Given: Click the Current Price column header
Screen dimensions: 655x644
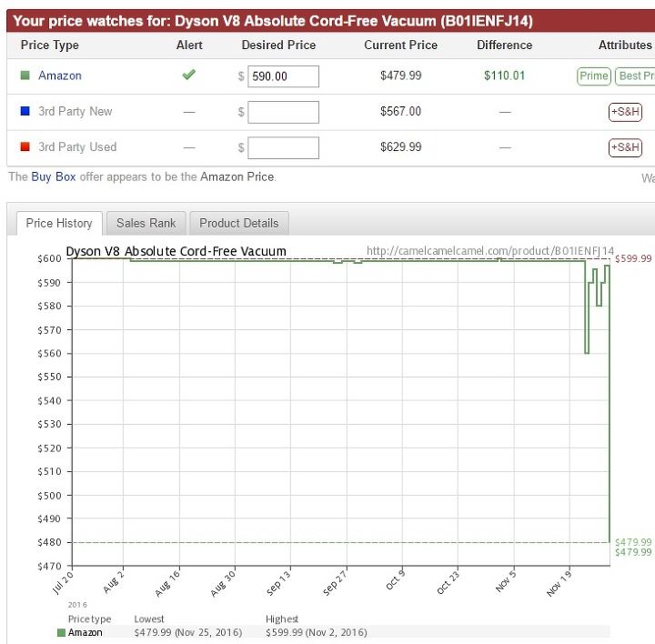Looking at the screenshot, I should pos(400,45).
